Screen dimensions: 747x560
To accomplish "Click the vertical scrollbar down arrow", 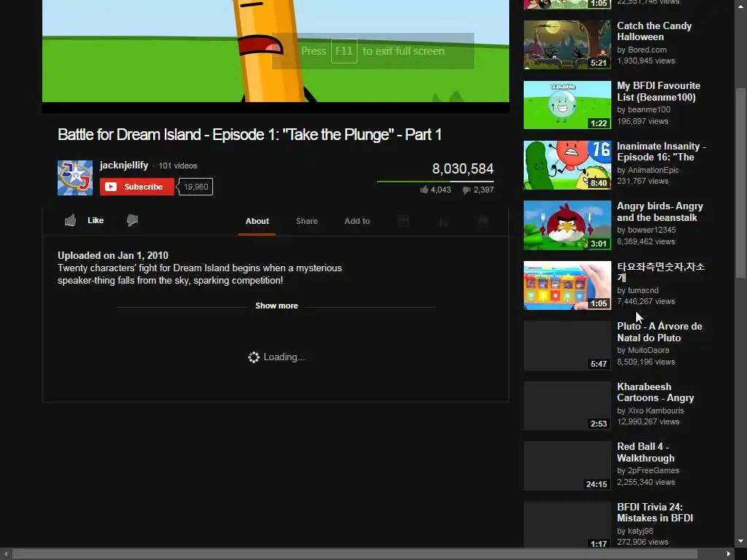I will click(x=741, y=542).
